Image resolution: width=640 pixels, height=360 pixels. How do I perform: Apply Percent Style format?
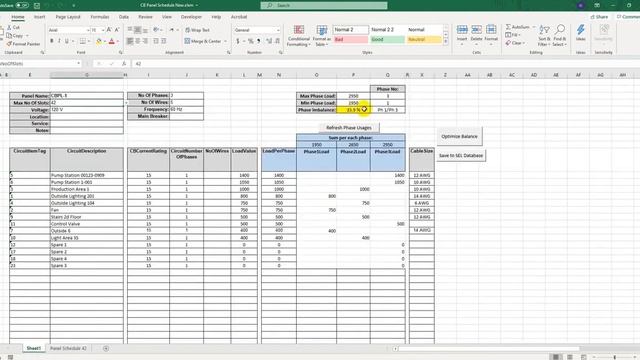(x=251, y=41)
